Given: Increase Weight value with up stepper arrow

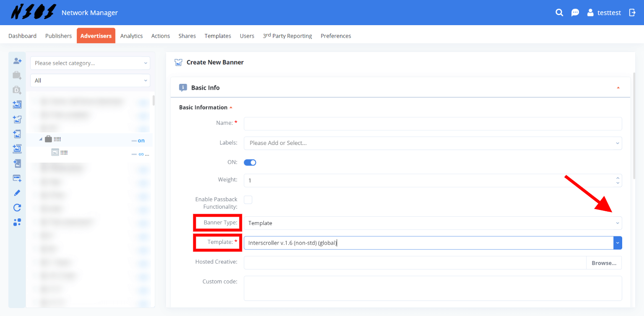Looking at the screenshot, I should [x=618, y=178].
